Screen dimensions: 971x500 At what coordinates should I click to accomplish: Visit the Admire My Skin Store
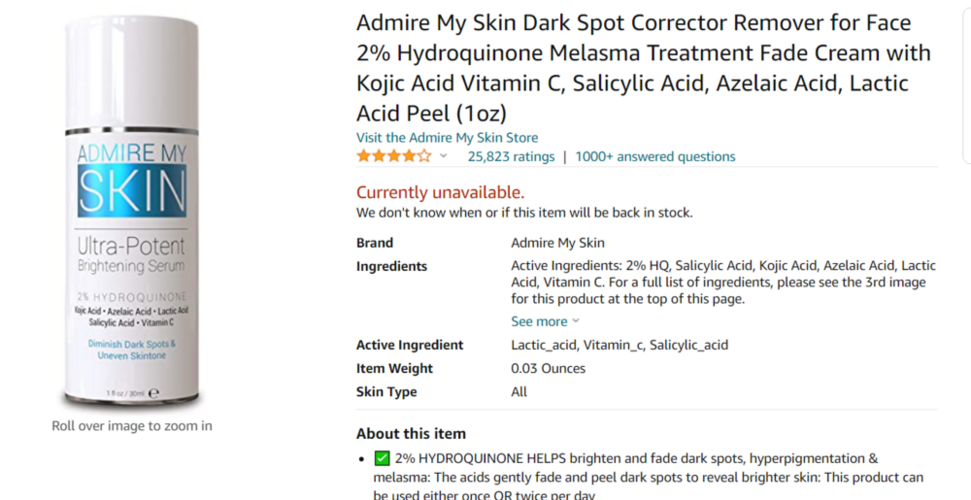point(447,138)
